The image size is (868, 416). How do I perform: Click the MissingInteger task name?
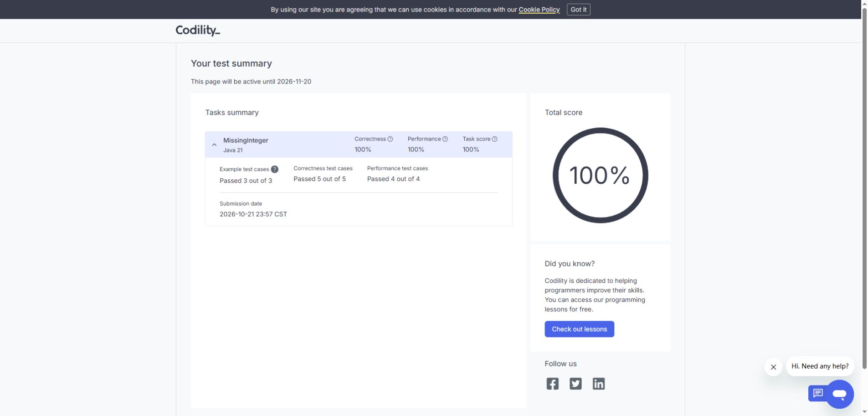click(x=246, y=140)
